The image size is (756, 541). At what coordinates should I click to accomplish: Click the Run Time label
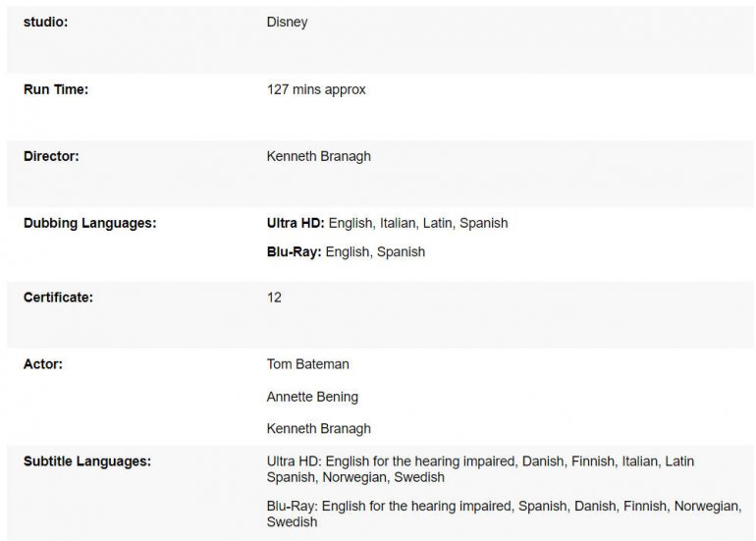pyautogui.click(x=56, y=89)
